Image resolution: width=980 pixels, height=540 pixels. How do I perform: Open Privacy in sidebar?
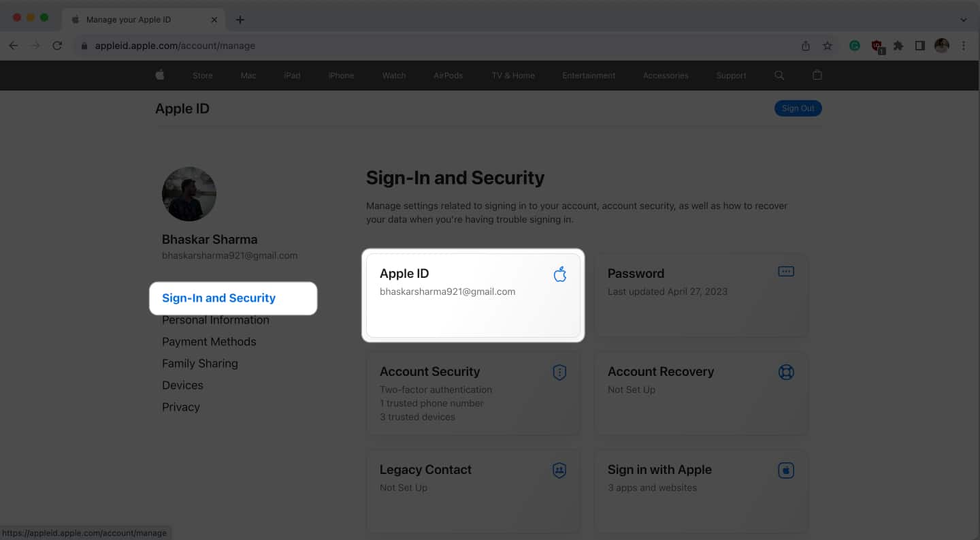[x=181, y=407]
